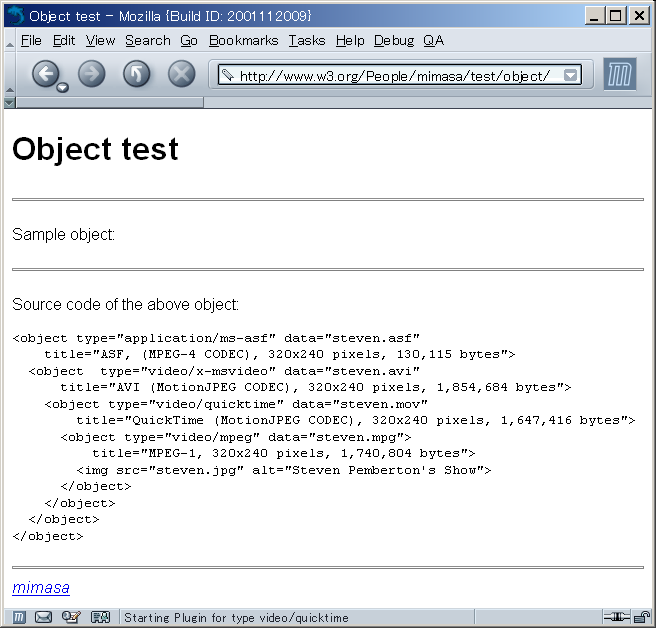Click the Stop loading button
The height and width of the screenshot is (628, 656).
coord(181,74)
